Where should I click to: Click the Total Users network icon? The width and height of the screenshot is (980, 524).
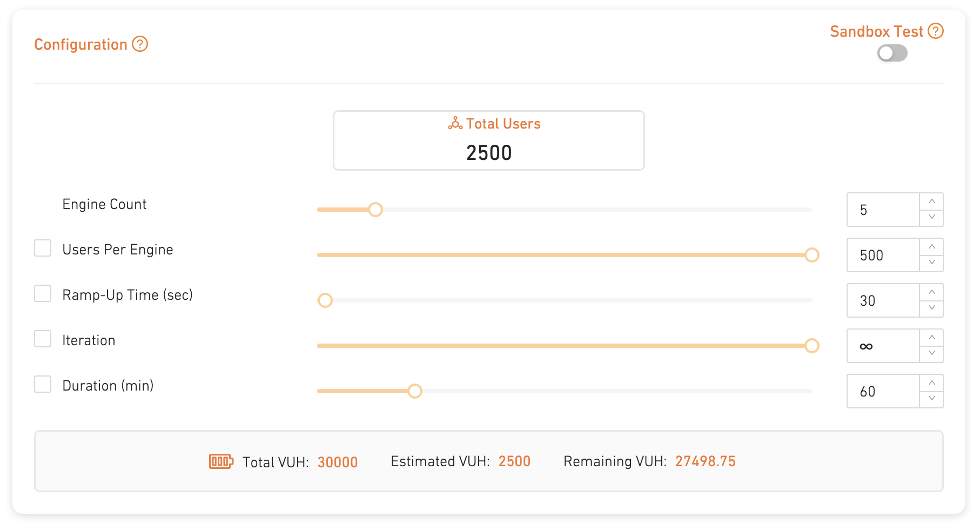pyautogui.click(x=455, y=124)
